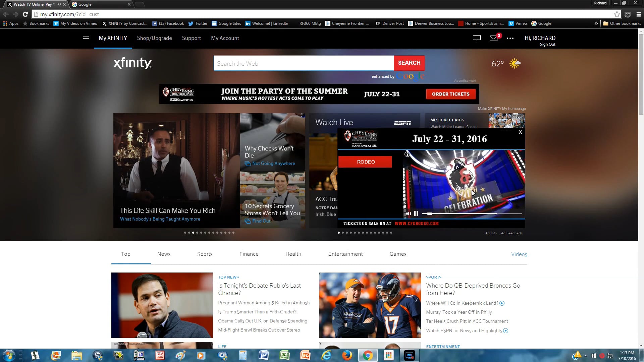
Task: Click the ad info circle icon
Action: tap(407, 154)
